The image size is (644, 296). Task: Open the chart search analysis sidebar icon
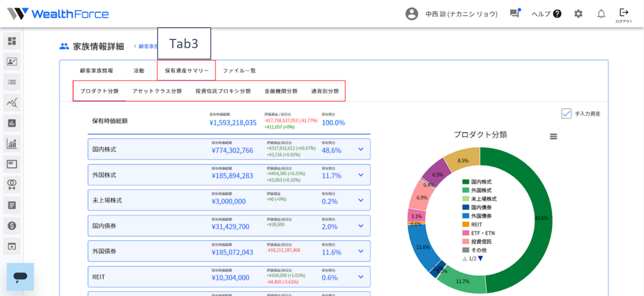[12, 103]
